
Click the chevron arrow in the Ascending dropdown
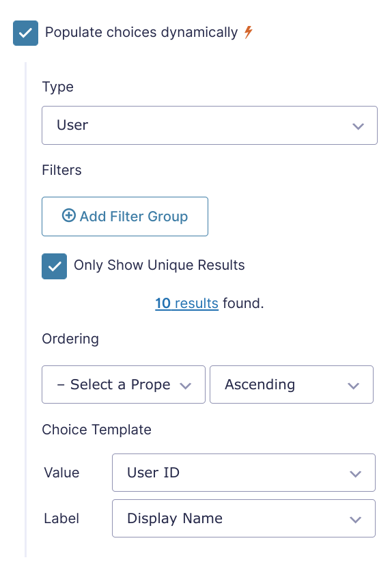pos(353,386)
